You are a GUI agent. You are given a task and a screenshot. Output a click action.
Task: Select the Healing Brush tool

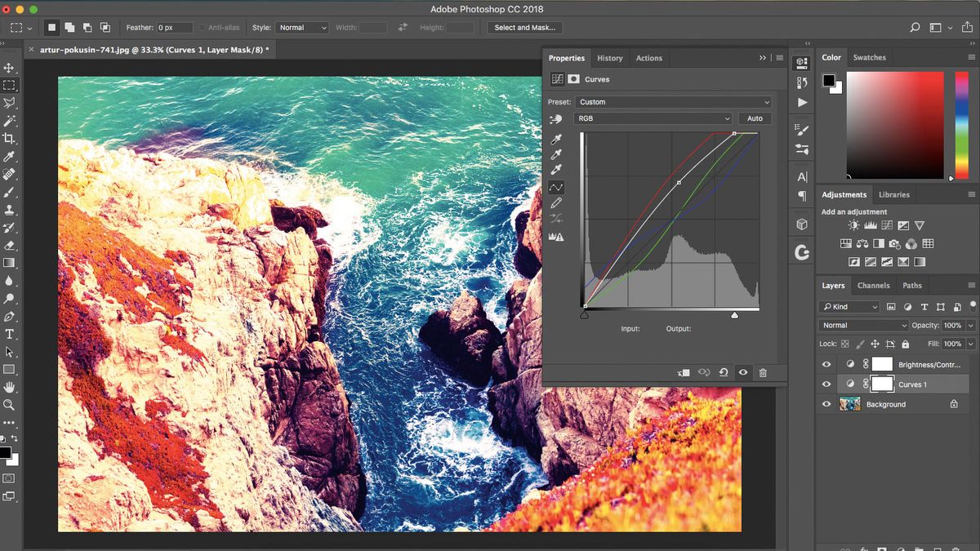tap(11, 174)
